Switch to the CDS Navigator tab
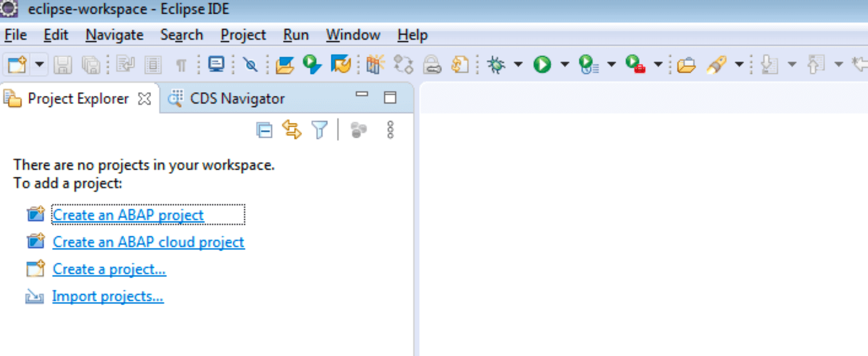This screenshot has width=868, height=356. coord(226,99)
